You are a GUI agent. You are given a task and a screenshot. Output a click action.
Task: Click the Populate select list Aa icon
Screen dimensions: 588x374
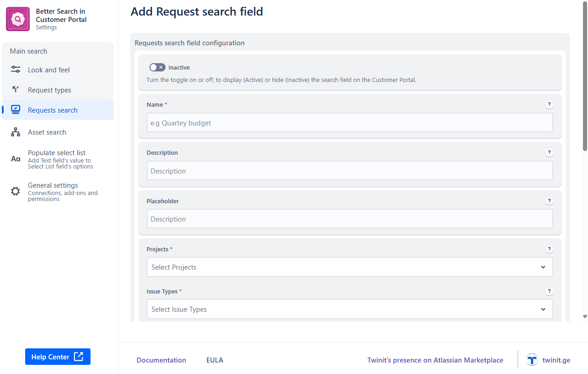16,159
